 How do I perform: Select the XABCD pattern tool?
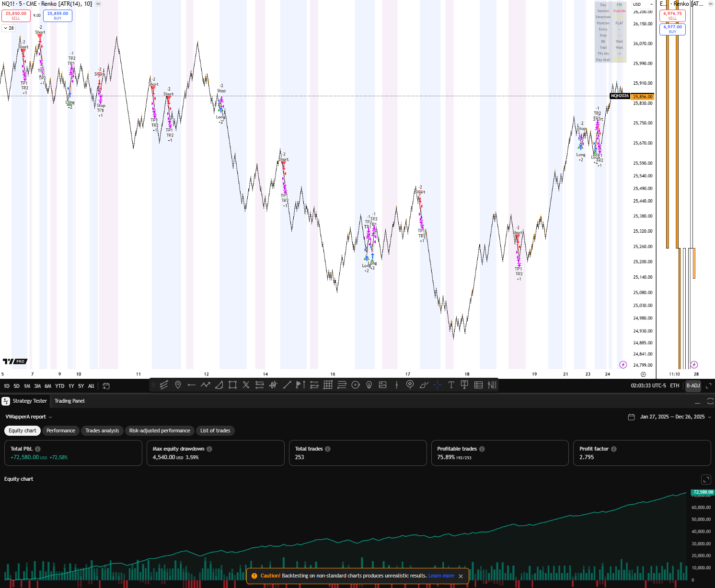246,385
